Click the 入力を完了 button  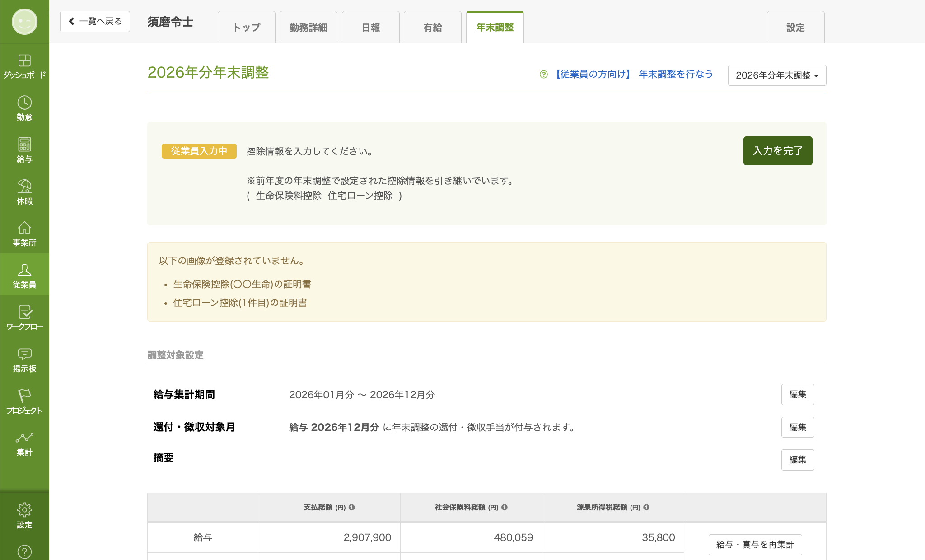click(778, 151)
